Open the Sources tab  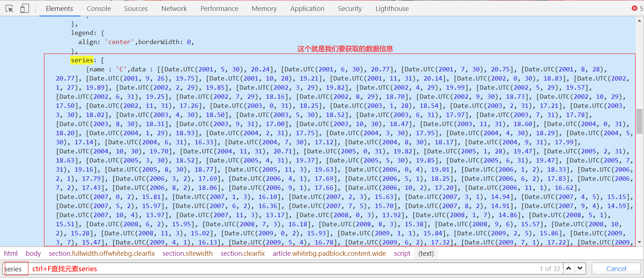pos(136,8)
